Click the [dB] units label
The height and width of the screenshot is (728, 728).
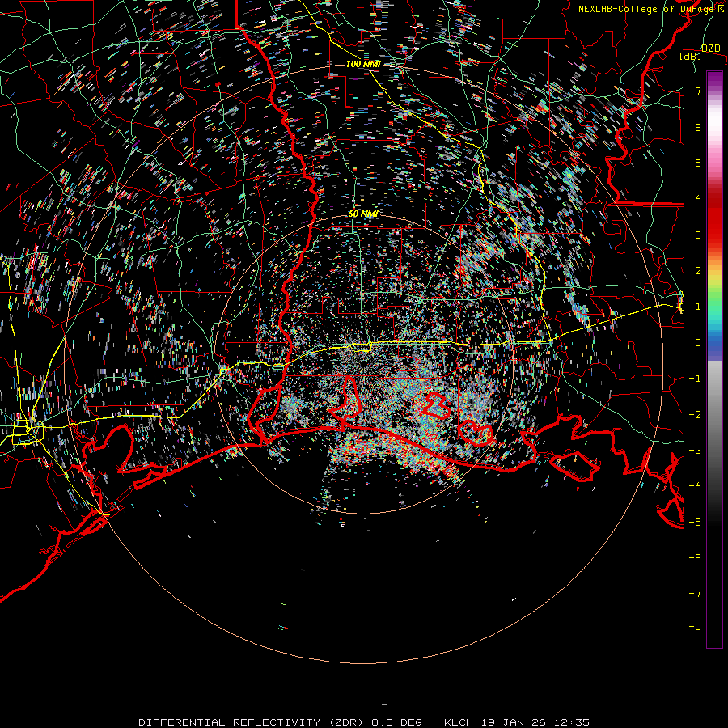[690, 56]
